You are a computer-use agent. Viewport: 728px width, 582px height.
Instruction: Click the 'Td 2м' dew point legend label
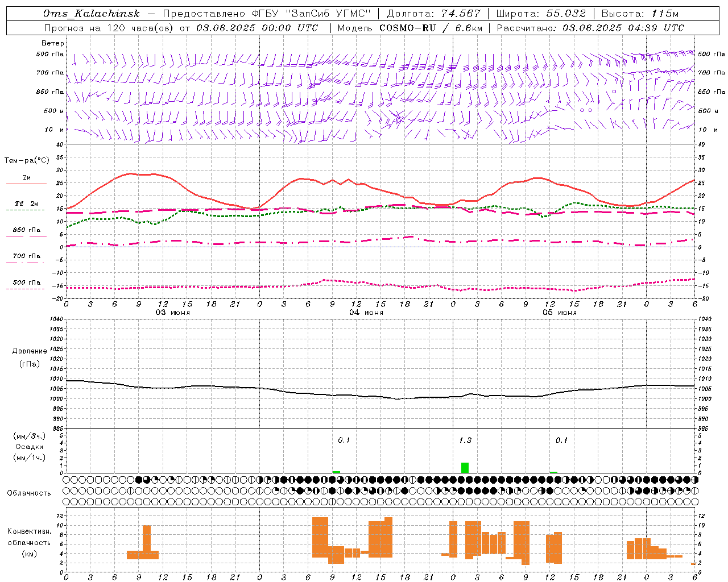[x=27, y=203]
